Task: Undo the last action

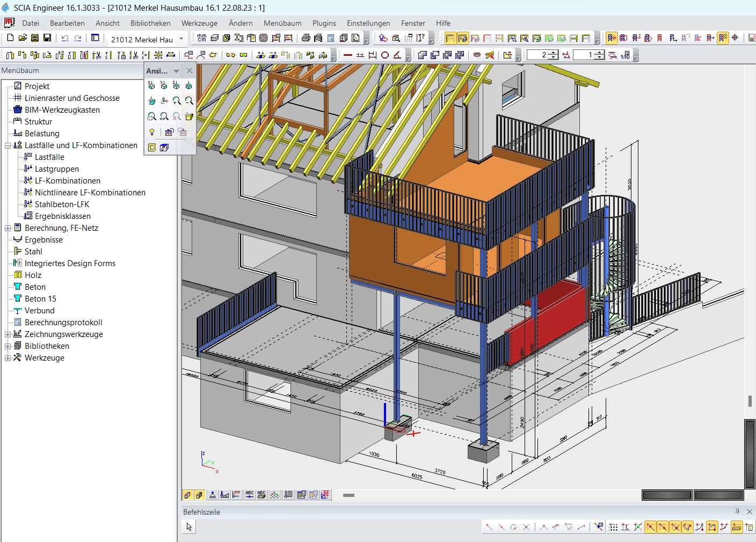Action: pyautogui.click(x=65, y=38)
